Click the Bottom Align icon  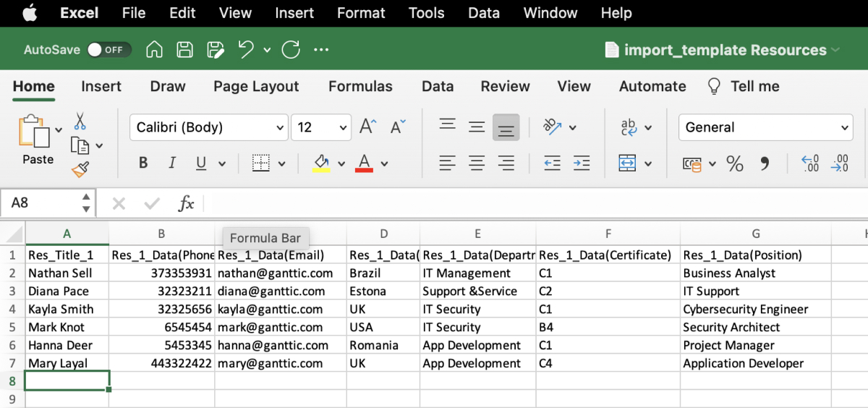click(x=506, y=127)
